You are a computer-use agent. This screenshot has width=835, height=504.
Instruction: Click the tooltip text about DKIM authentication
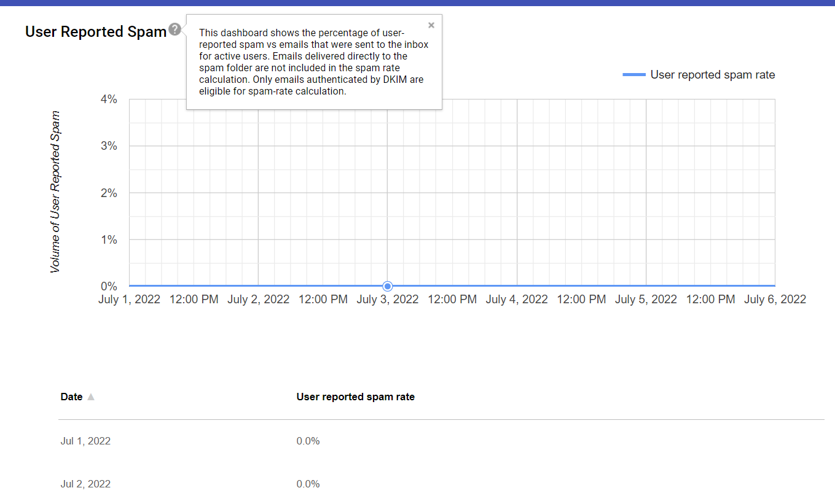[311, 86]
